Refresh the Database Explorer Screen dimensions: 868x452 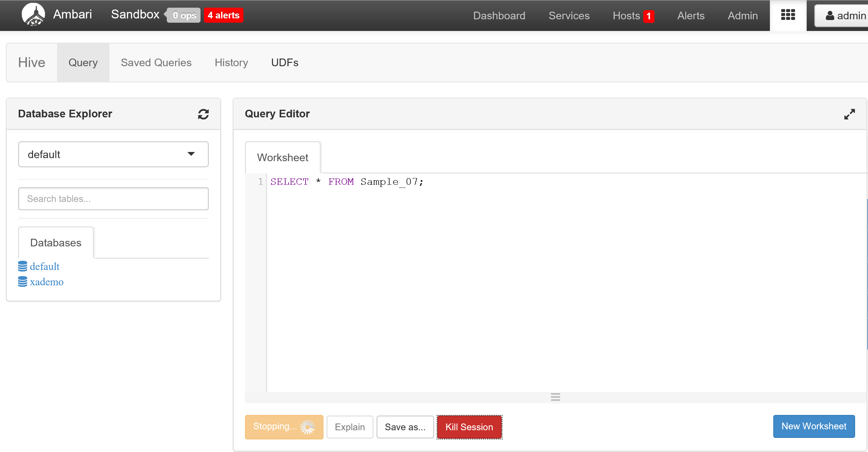[203, 114]
